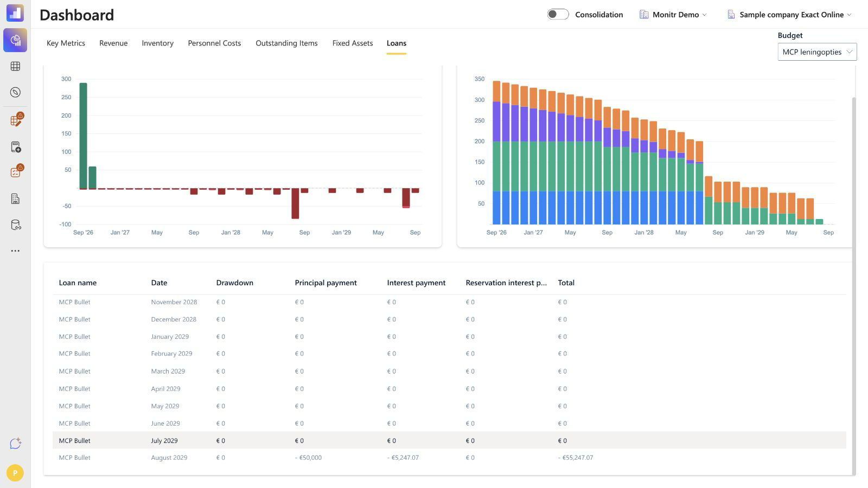The width and height of the screenshot is (868, 488).
Task: Click MCP Bullet in the November 2028 row
Action: 74,302
